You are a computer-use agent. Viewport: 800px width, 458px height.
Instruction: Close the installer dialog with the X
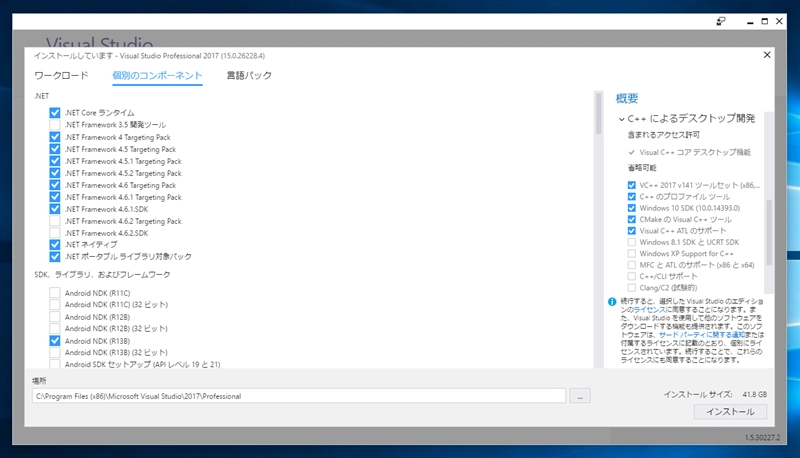pos(767,55)
